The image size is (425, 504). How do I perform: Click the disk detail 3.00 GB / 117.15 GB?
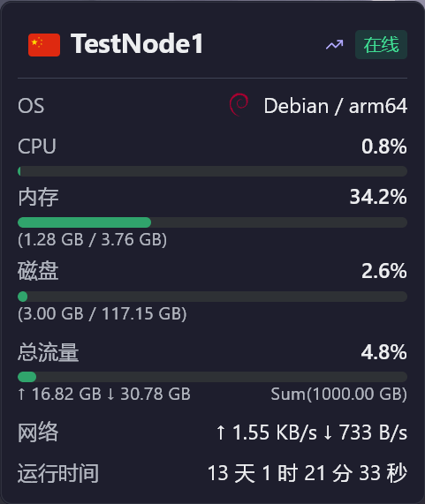[102, 313]
